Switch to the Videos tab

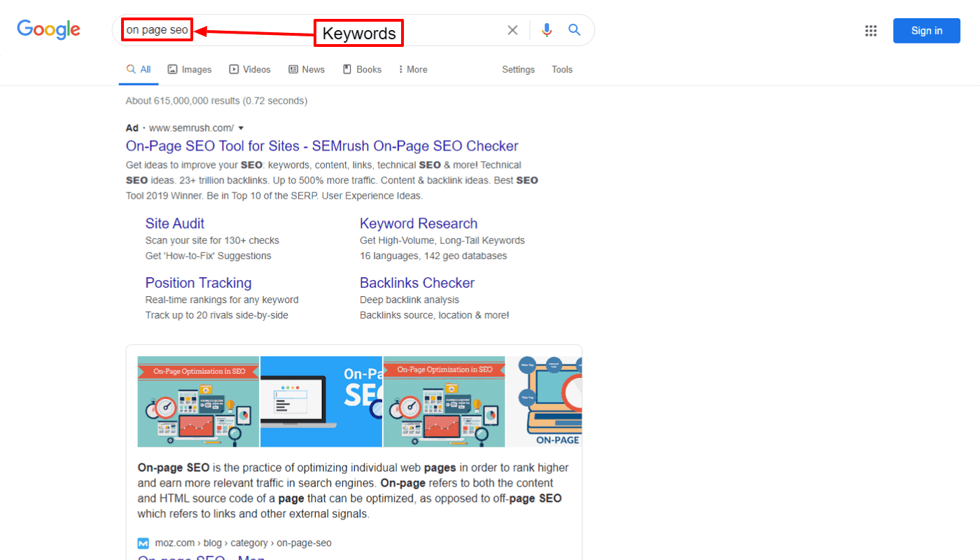click(250, 69)
